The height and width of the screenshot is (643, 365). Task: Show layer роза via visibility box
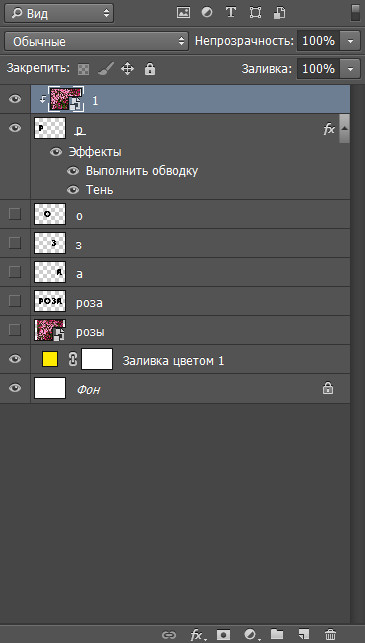click(x=15, y=301)
